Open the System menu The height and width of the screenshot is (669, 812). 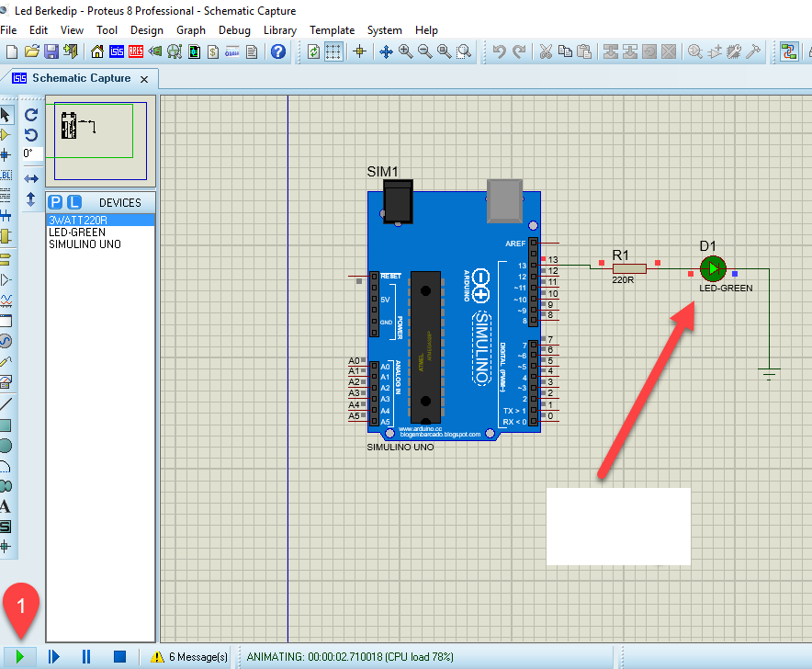coord(384,30)
